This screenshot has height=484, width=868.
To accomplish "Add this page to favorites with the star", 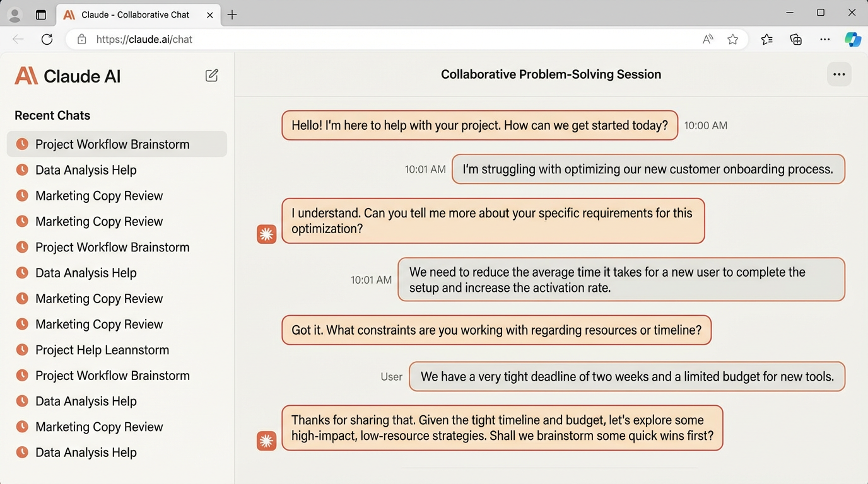I will pyautogui.click(x=732, y=39).
